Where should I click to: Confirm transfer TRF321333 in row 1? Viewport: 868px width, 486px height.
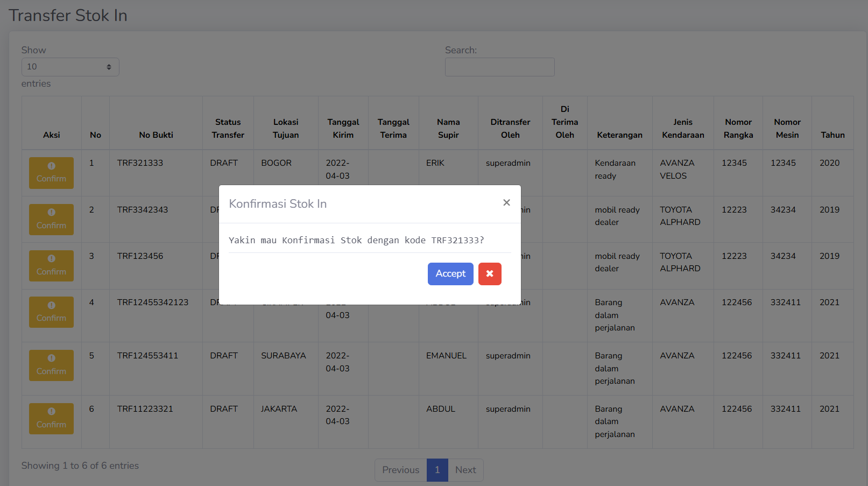point(51,173)
